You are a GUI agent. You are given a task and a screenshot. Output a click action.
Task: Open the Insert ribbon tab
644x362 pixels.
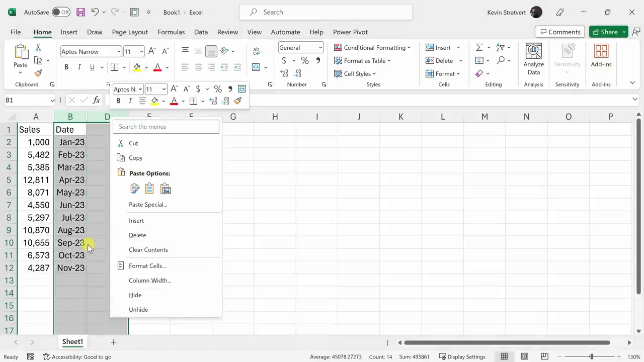click(x=69, y=32)
